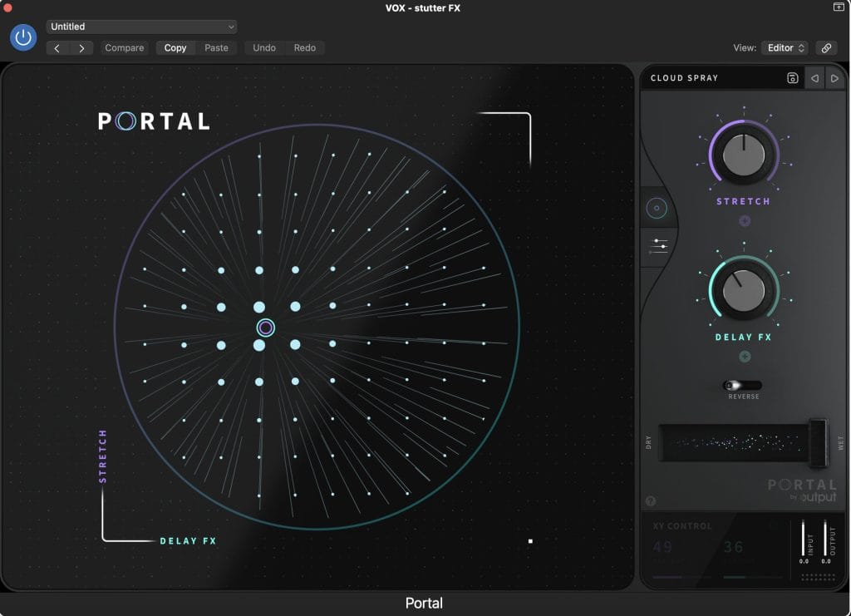The image size is (851, 616).
Task: Switch to the XY circle main view tab
Action: [657, 209]
